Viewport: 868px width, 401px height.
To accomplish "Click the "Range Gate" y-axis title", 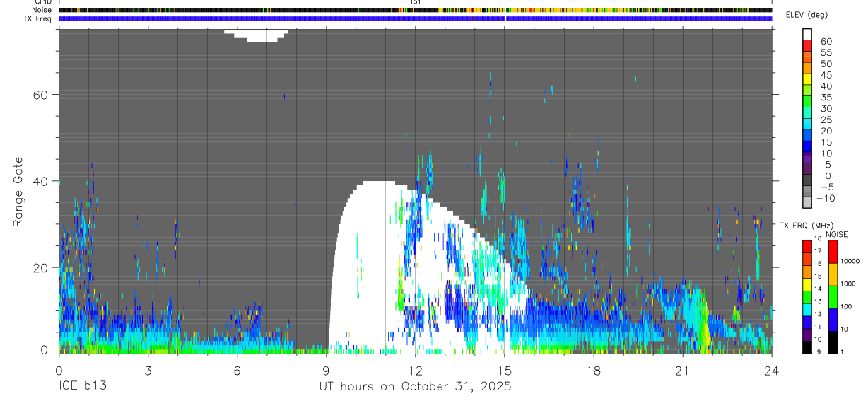I will click(x=19, y=191).
